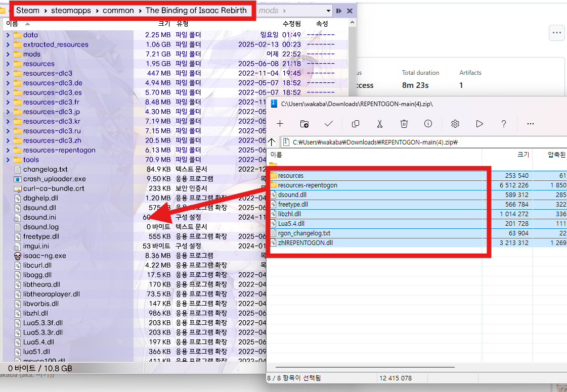Select the resources-dlc3.fr folder row
This screenshot has width=567, height=392.
tap(52, 102)
